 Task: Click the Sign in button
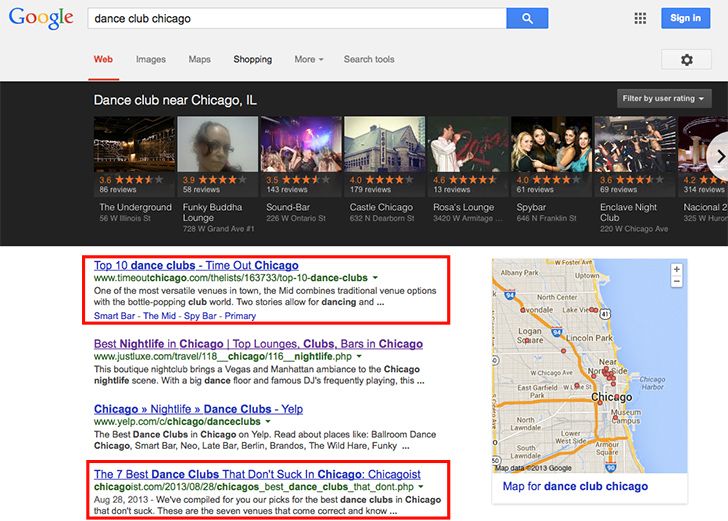(685, 18)
